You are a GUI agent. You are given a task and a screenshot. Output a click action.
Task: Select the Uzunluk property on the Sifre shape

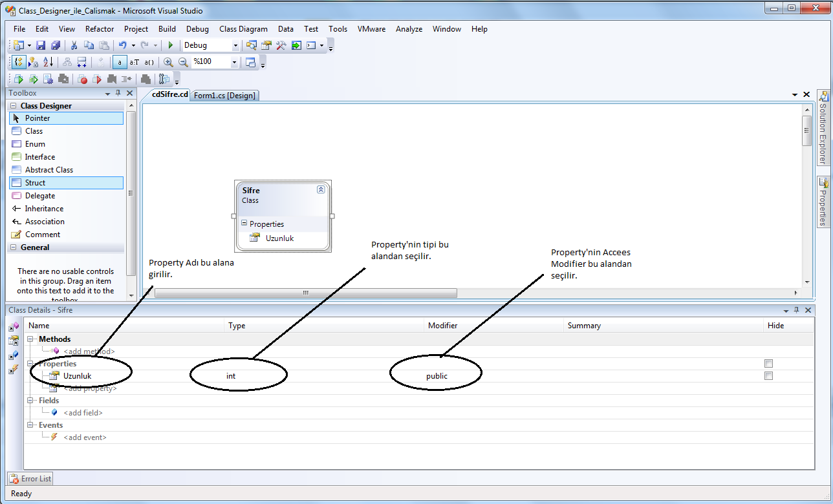279,238
